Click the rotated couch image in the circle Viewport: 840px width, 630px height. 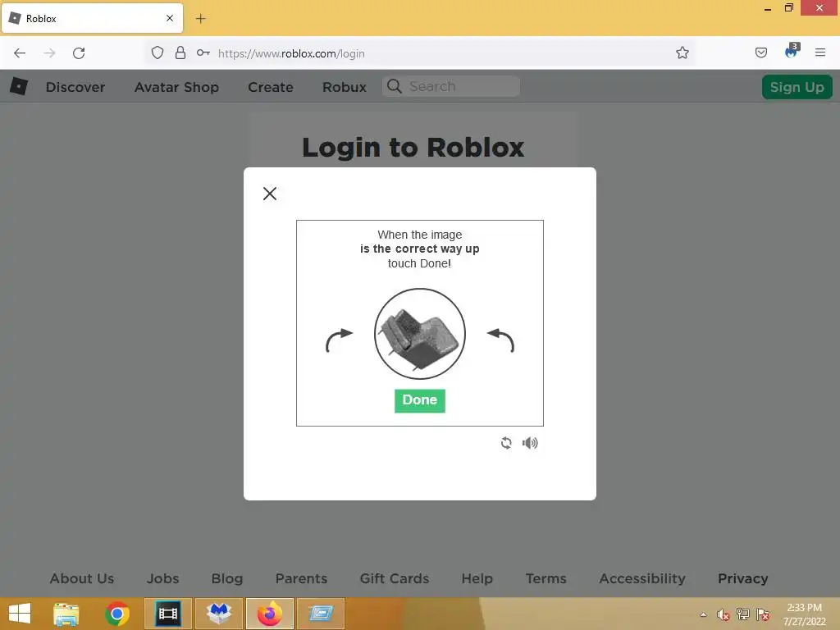[x=419, y=334]
